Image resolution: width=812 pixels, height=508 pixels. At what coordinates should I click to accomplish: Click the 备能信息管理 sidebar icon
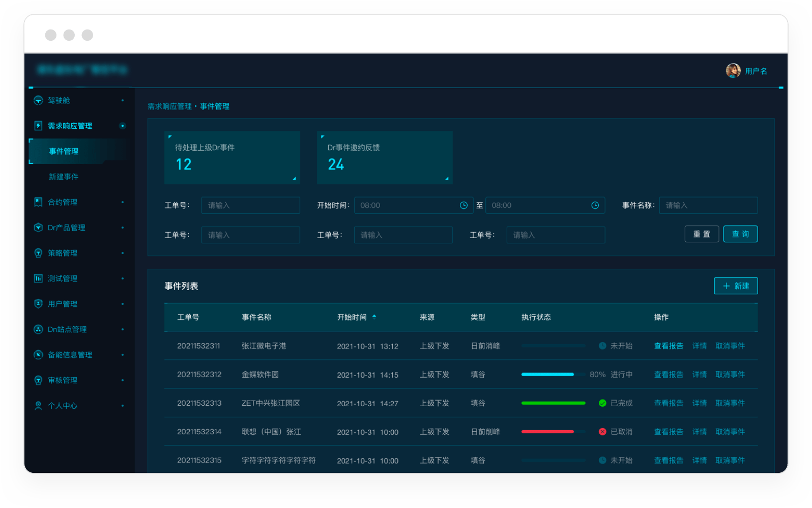coord(38,355)
